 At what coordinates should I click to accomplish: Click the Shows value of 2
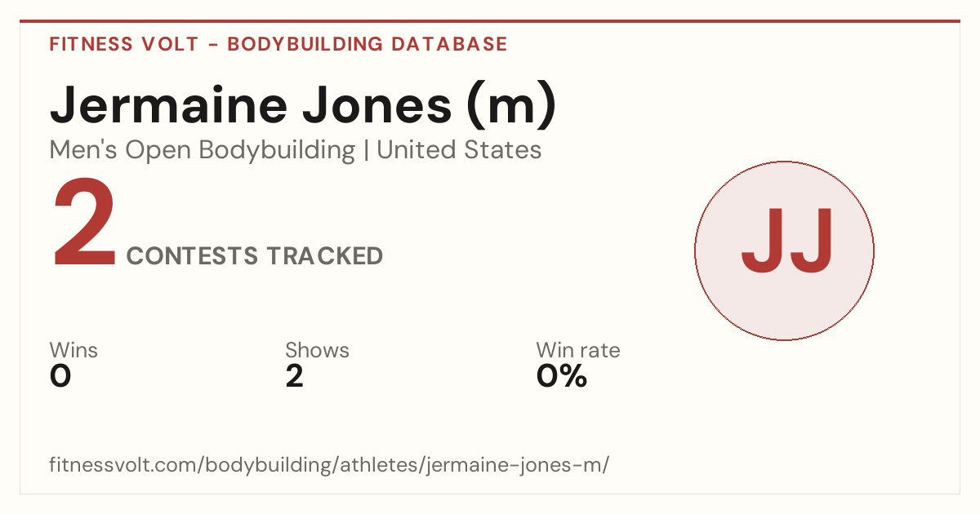click(x=295, y=376)
